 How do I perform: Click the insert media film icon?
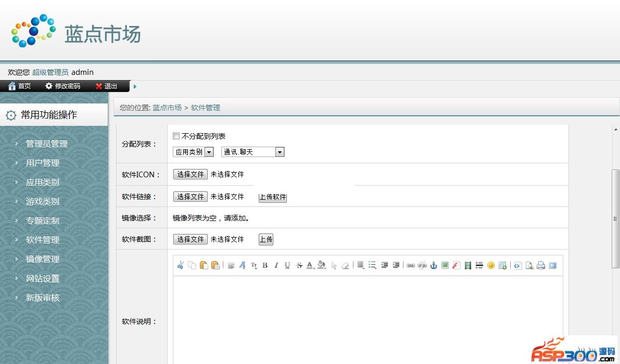tap(468, 265)
